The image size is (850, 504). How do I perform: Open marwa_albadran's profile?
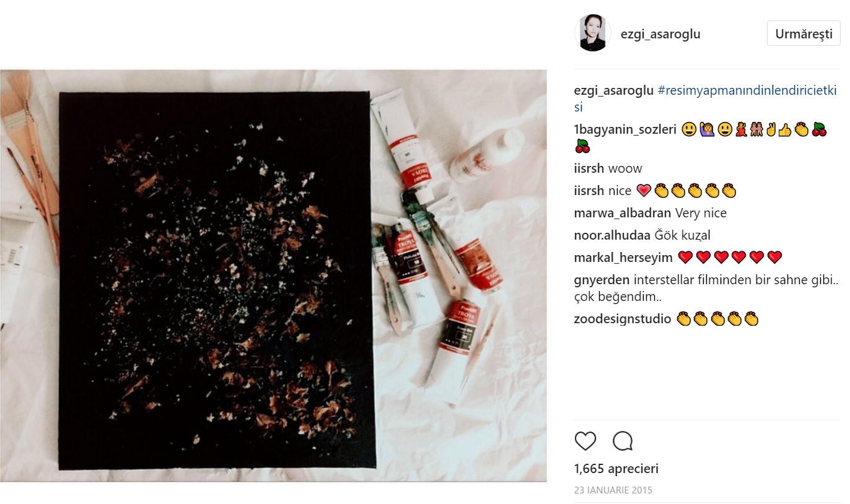pyautogui.click(x=623, y=213)
